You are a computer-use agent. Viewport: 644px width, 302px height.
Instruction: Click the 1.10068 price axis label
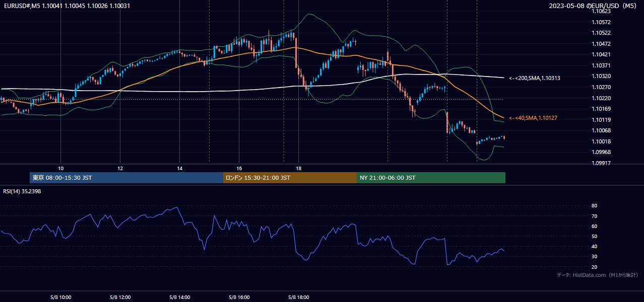[601, 130]
